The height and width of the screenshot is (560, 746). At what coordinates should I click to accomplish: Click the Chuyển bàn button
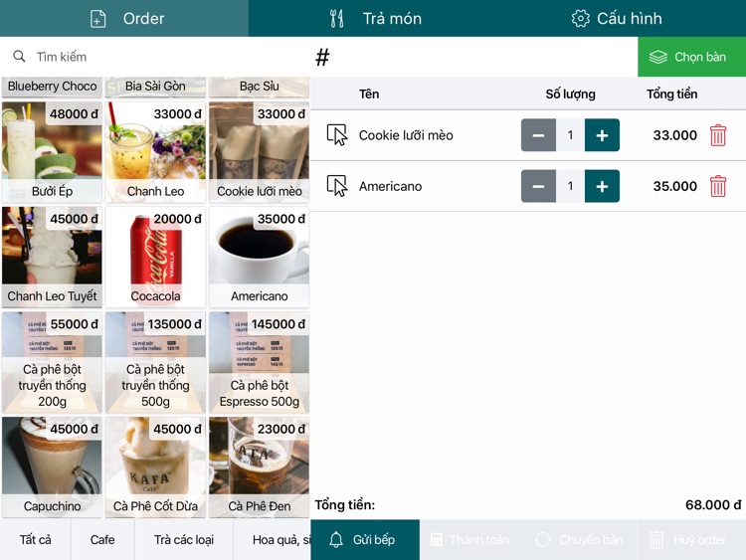pos(579,539)
